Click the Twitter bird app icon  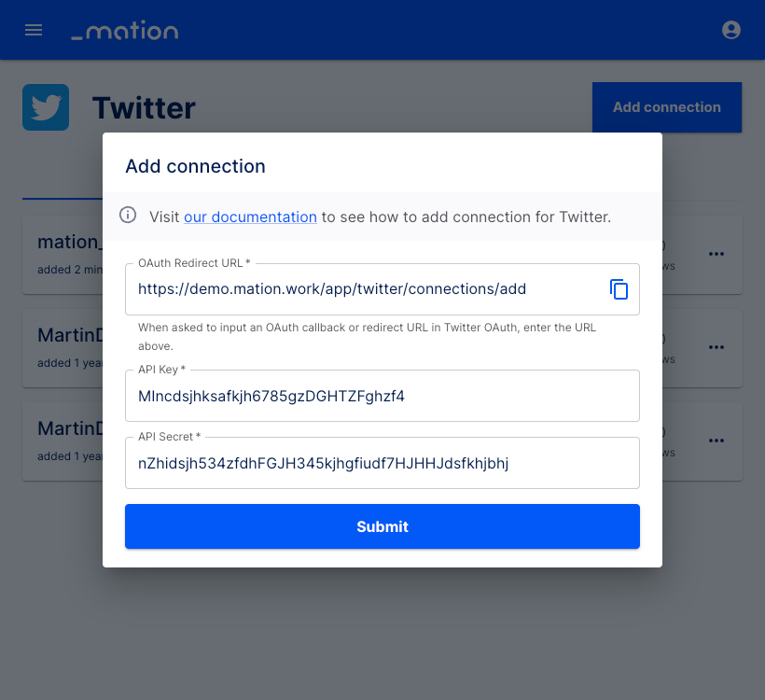click(46, 107)
